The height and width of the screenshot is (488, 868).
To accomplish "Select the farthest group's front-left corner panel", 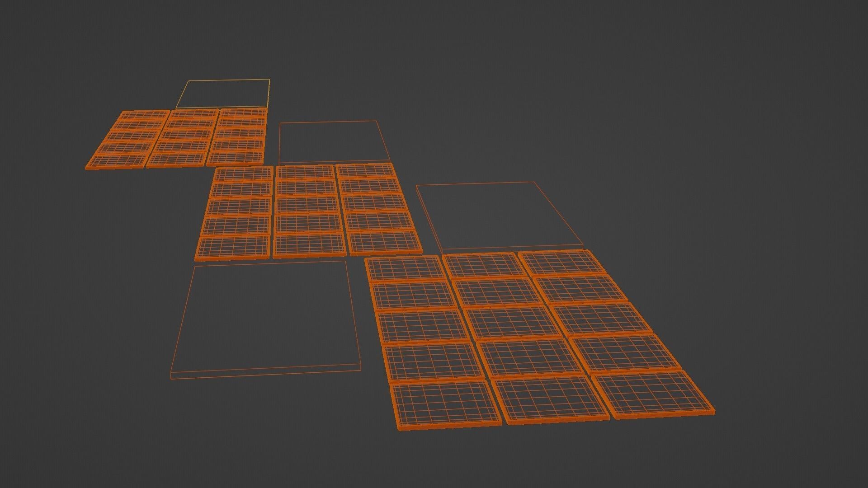I will pyautogui.click(x=118, y=161).
